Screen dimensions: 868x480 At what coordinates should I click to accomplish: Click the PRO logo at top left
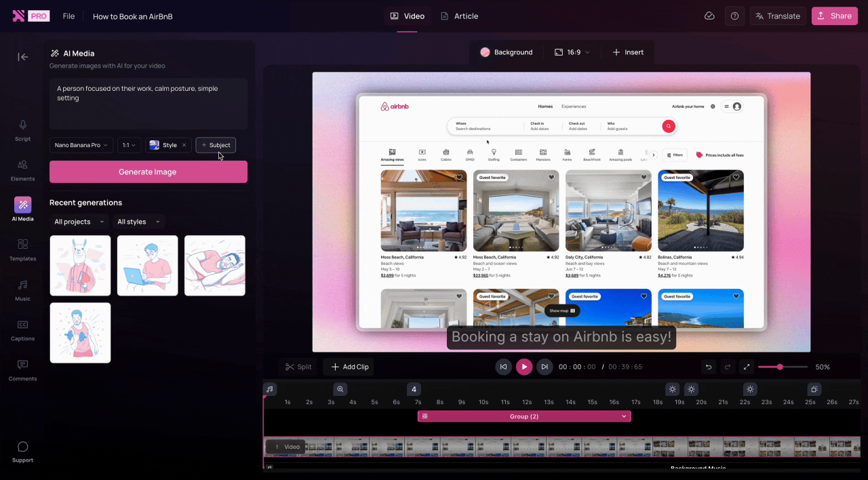click(x=31, y=16)
